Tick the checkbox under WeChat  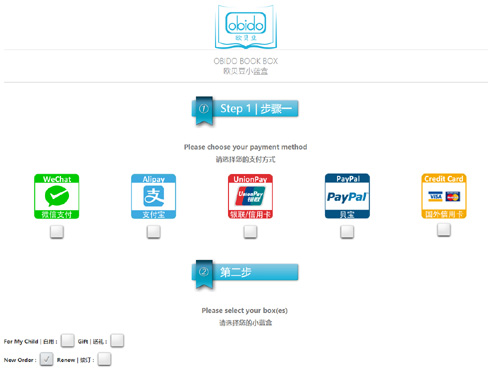coord(57,232)
